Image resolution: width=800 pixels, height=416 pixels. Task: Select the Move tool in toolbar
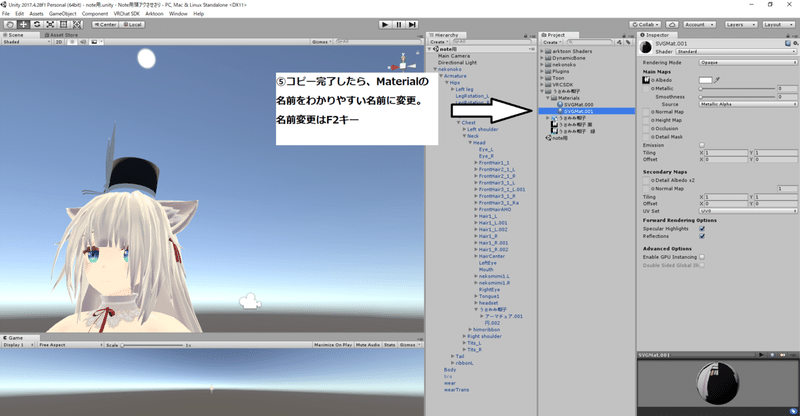point(23,25)
